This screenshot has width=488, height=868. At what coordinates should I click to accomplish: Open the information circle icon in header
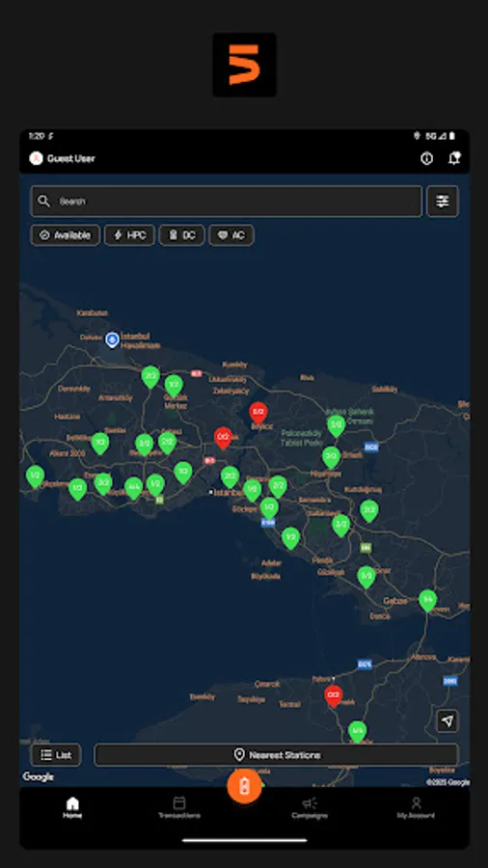click(x=426, y=159)
